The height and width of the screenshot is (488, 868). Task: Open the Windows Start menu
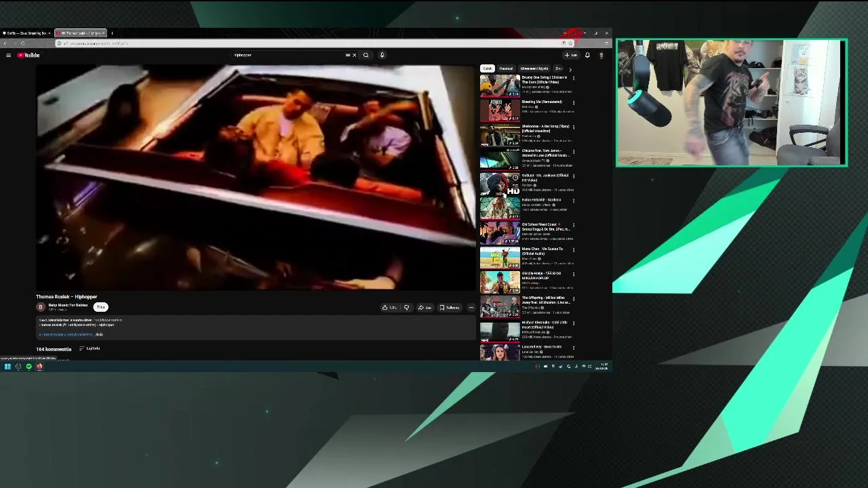click(x=7, y=367)
